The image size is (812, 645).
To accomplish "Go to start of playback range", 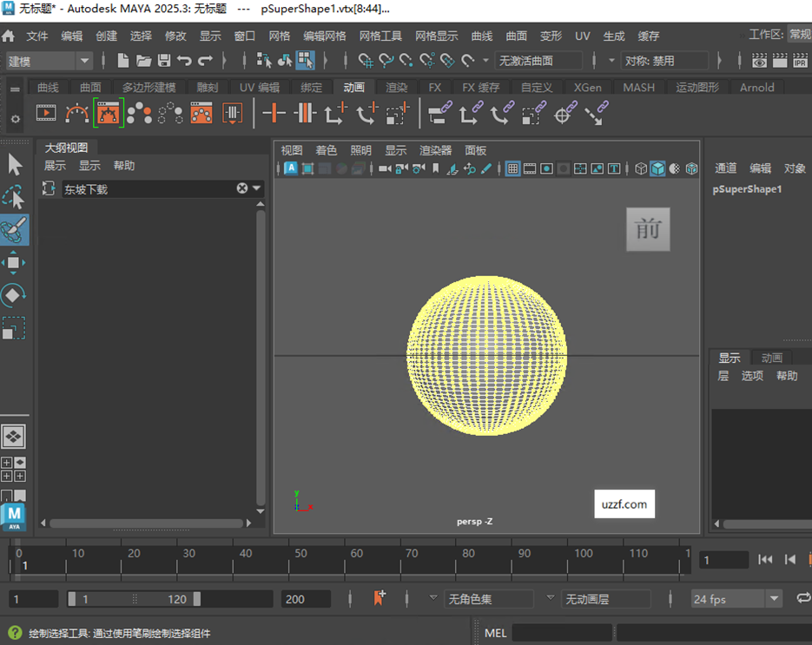I will pos(765,559).
